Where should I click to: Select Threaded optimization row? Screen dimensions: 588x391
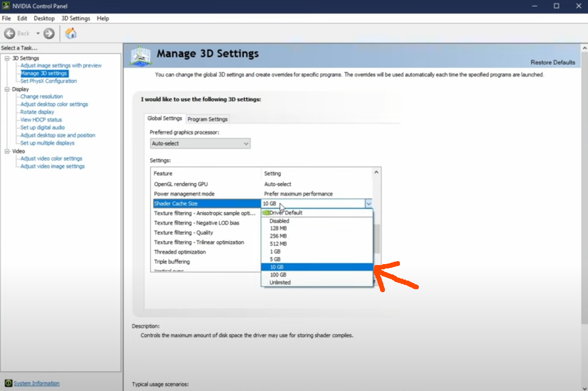207,252
